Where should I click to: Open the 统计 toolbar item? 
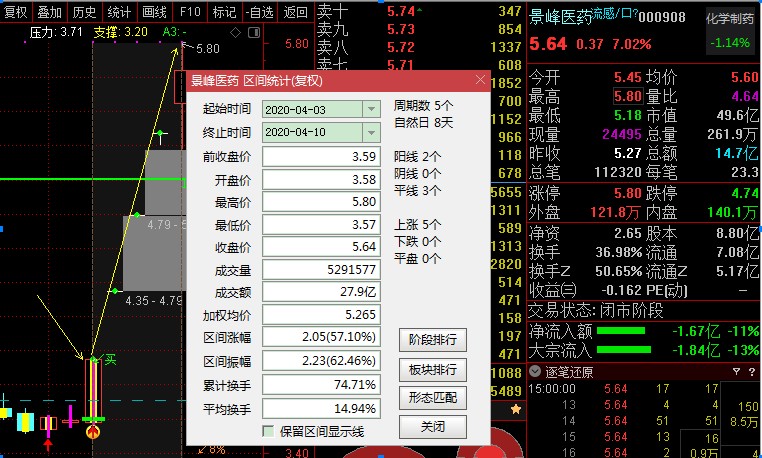[x=120, y=12]
